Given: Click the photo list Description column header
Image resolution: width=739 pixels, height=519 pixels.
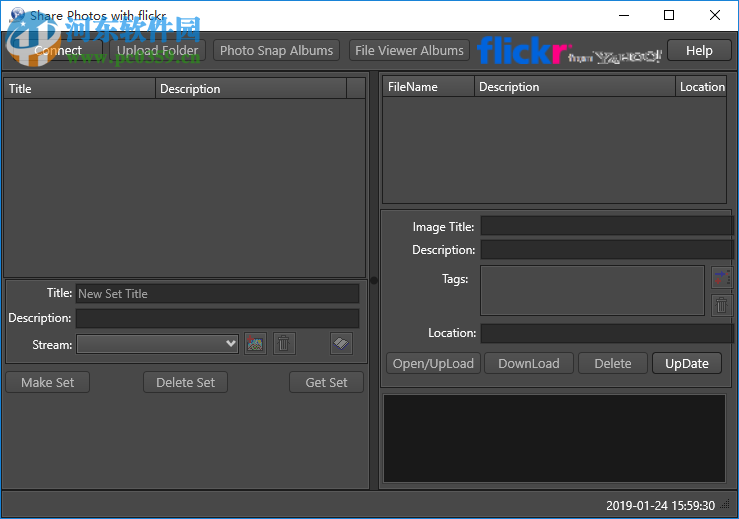Looking at the screenshot, I should pos(575,87).
